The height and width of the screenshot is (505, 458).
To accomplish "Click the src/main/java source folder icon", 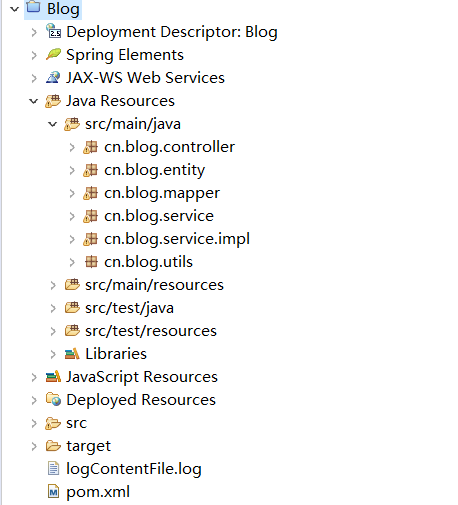I will [72, 124].
